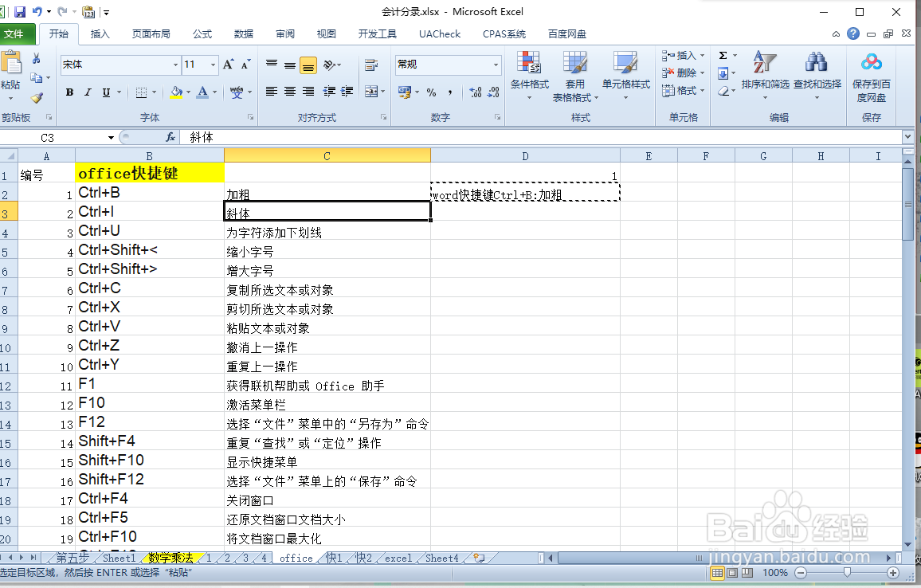The image size is (921, 588).
Task: Toggle Italic formatting
Action: [88, 92]
